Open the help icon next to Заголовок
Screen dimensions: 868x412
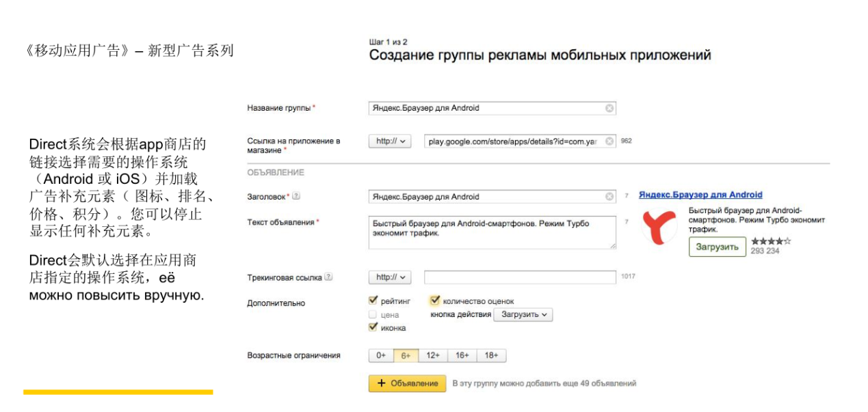296,196
